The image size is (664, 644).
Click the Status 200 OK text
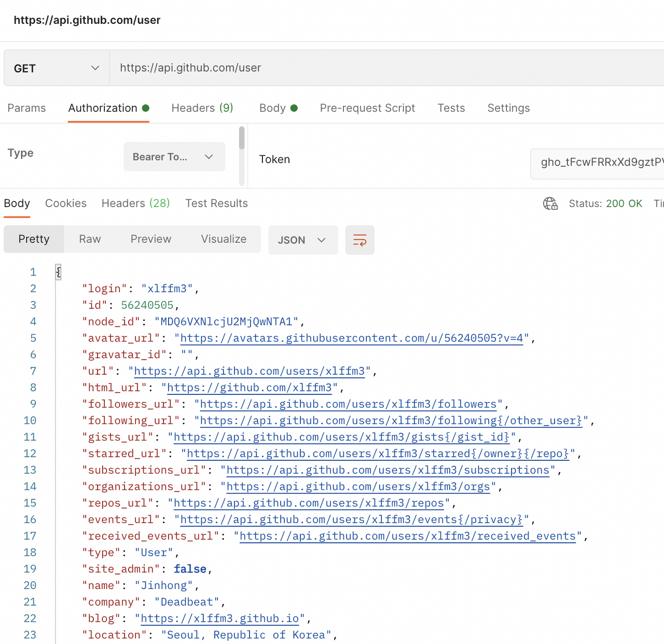pyautogui.click(x=605, y=203)
